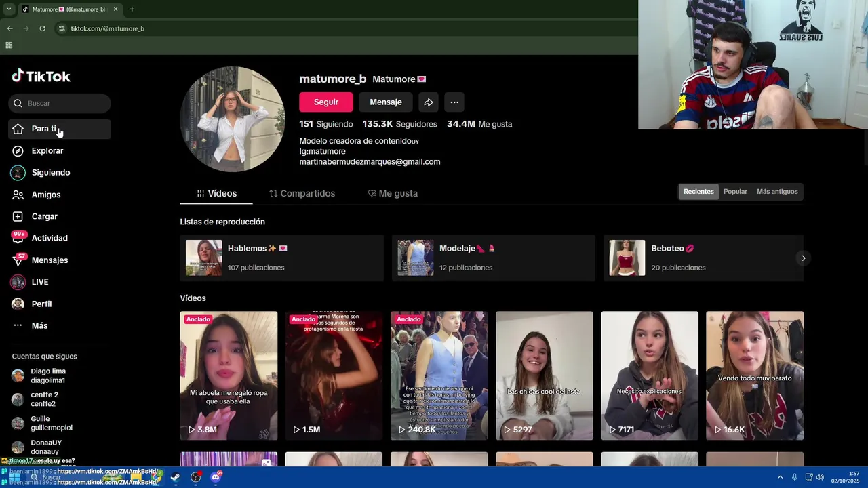Screen dimensions: 868x488
Task: Open pinned video with 1.5M views
Action: pos(334,375)
